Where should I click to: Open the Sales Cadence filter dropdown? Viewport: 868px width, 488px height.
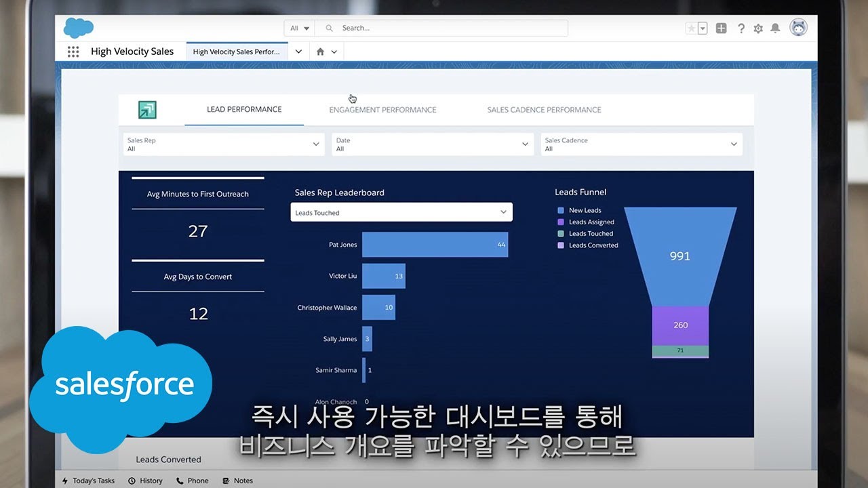(642, 144)
